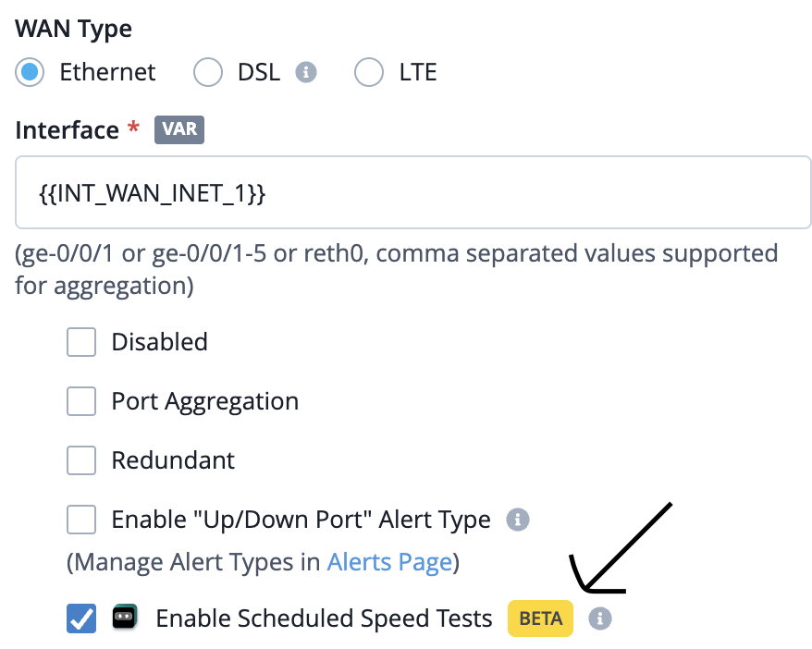Screen dimensions: 812x649
Task: Click the Port Aggregation label text
Action: click(205, 402)
